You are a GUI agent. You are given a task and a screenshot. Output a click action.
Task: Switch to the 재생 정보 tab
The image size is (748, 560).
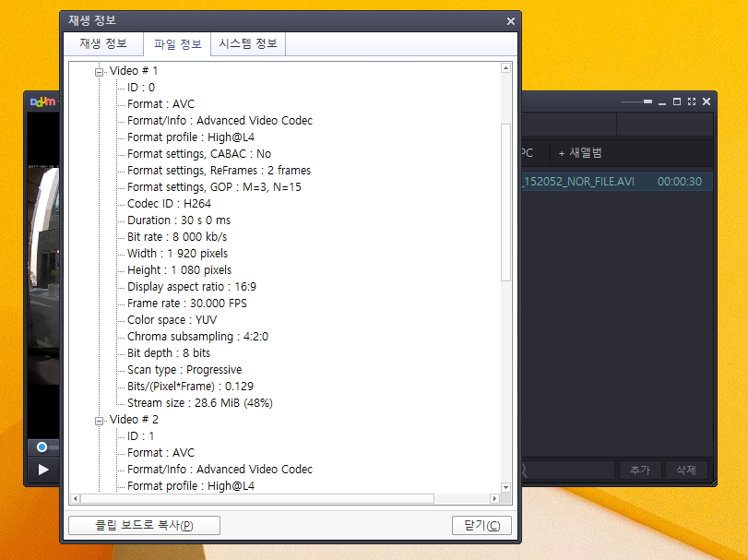point(103,44)
